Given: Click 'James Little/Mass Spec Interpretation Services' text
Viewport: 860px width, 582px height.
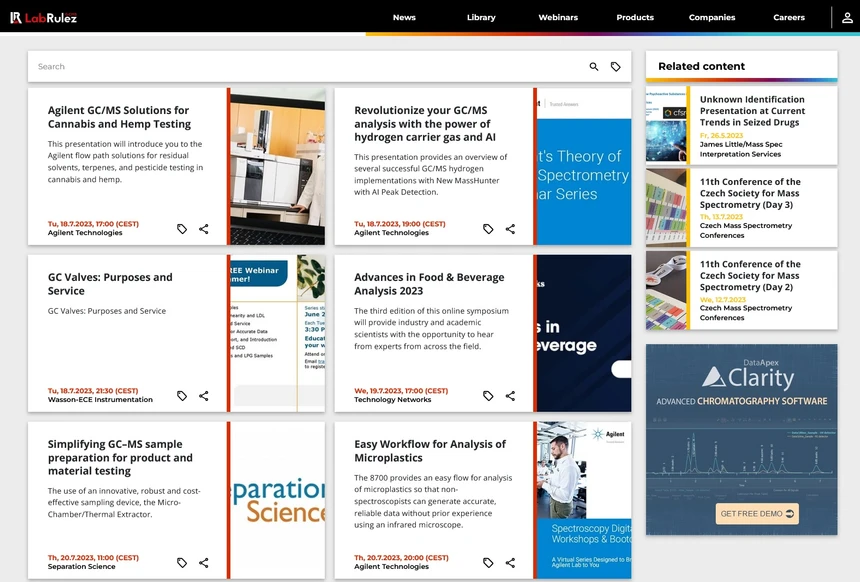Looking at the screenshot, I should coord(741,149).
